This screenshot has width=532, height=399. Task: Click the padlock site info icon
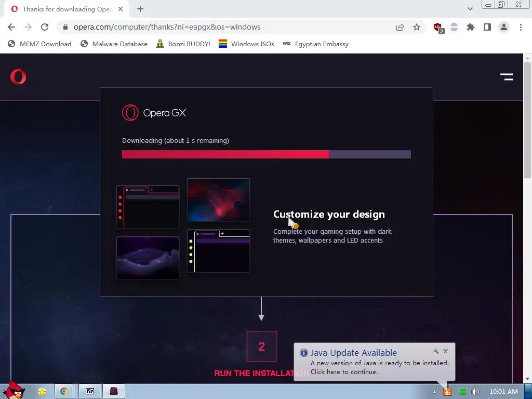pyautogui.click(x=65, y=27)
